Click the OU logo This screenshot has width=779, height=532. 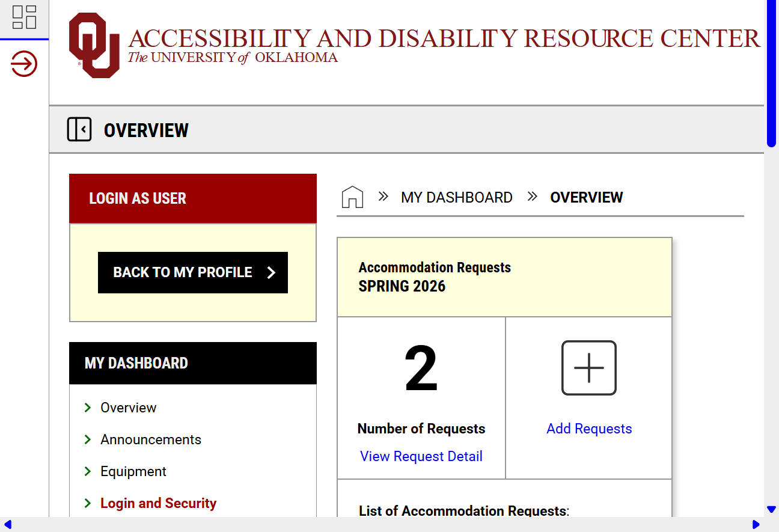(94, 46)
